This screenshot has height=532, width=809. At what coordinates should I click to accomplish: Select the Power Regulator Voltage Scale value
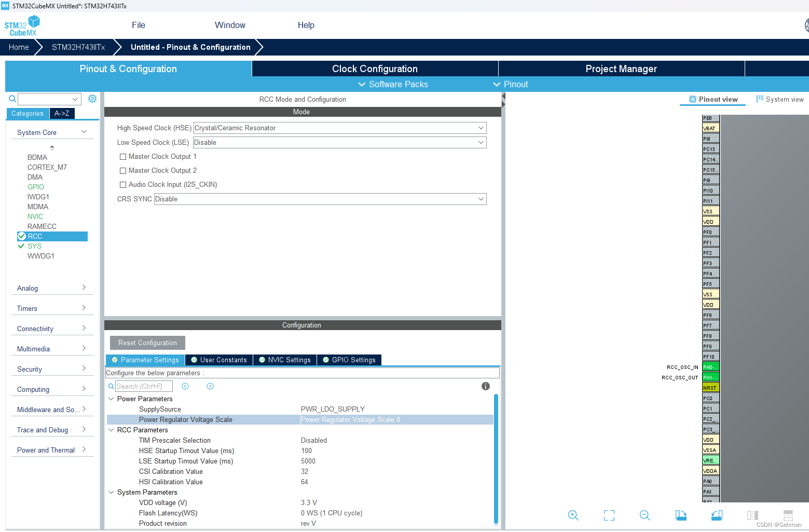pos(396,419)
